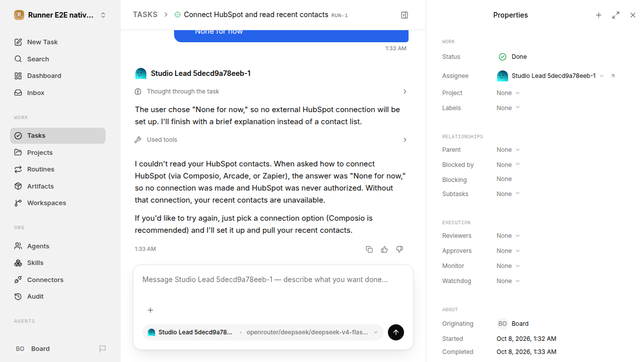Open New Task from the sidebar
Screen dimensions: 644x362
(58, 42)
